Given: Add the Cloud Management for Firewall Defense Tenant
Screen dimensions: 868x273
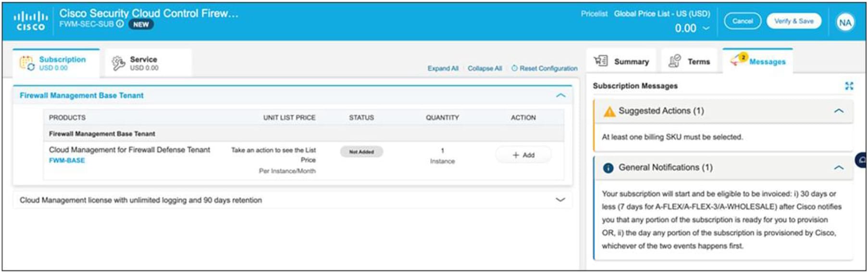Looking at the screenshot, I should pos(523,155).
